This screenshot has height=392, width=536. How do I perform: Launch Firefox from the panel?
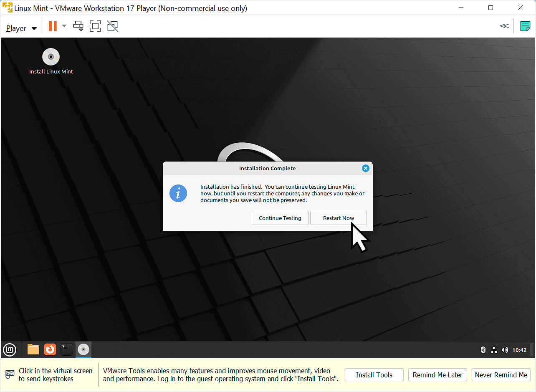click(50, 349)
